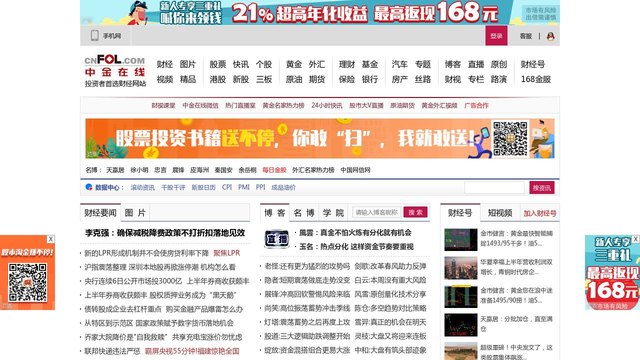Open 中金在线微信 sub-navigation link

(200, 105)
